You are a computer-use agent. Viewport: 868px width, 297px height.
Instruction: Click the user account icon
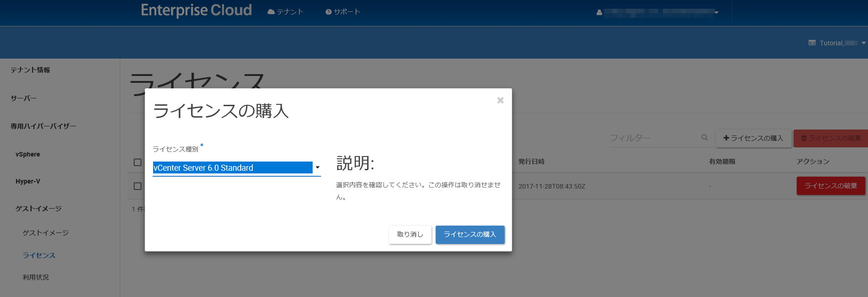599,12
